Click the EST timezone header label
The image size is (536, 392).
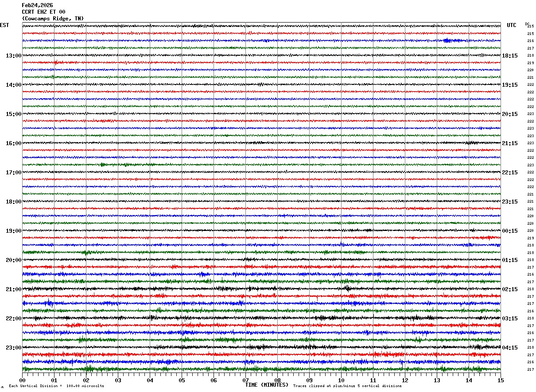(x=4, y=25)
